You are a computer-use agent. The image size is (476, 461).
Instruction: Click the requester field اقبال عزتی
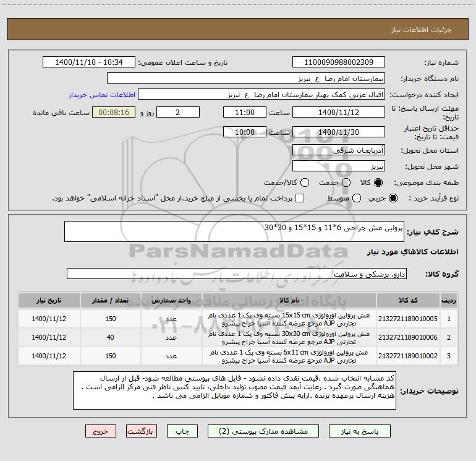pos(261,95)
